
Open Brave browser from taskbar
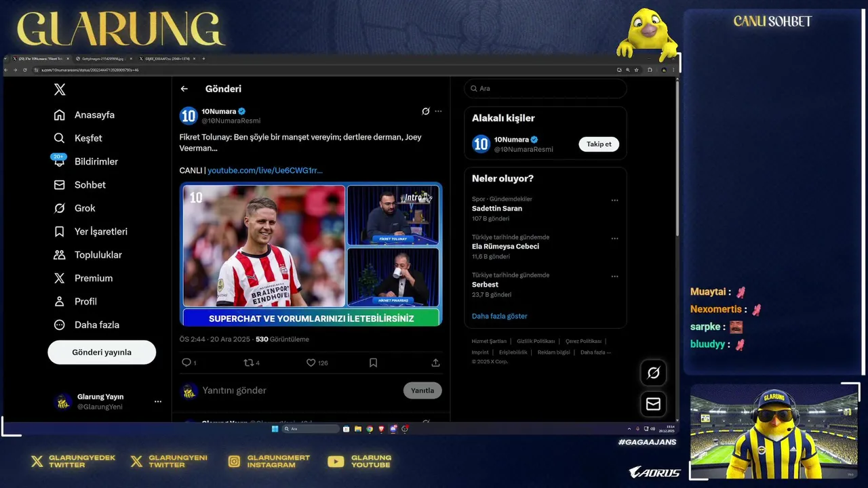(381, 429)
